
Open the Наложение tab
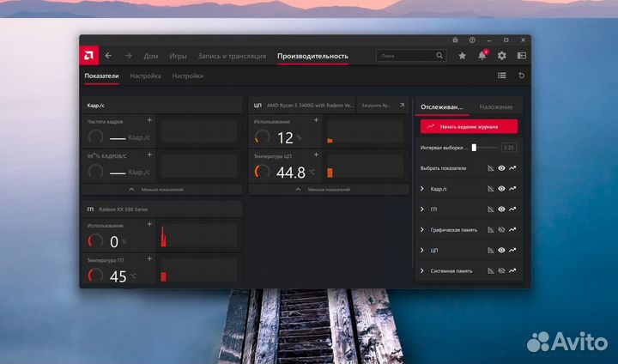tap(496, 107)
